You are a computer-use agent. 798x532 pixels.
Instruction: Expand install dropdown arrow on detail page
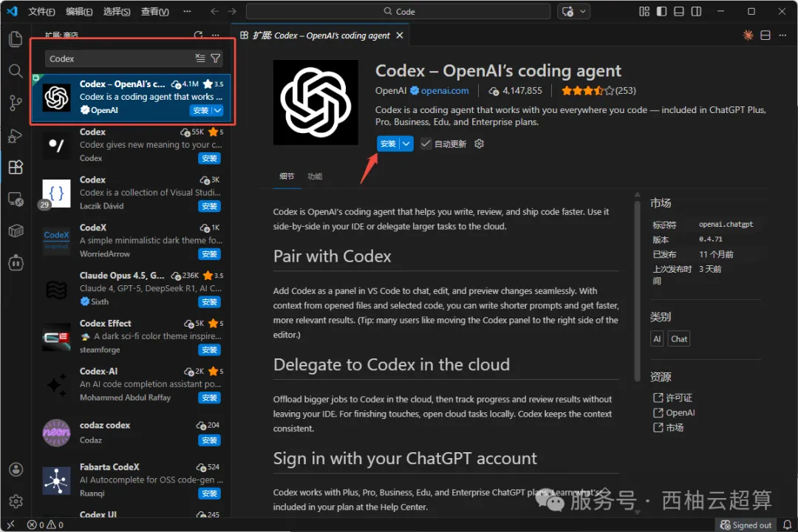(406, 144)
